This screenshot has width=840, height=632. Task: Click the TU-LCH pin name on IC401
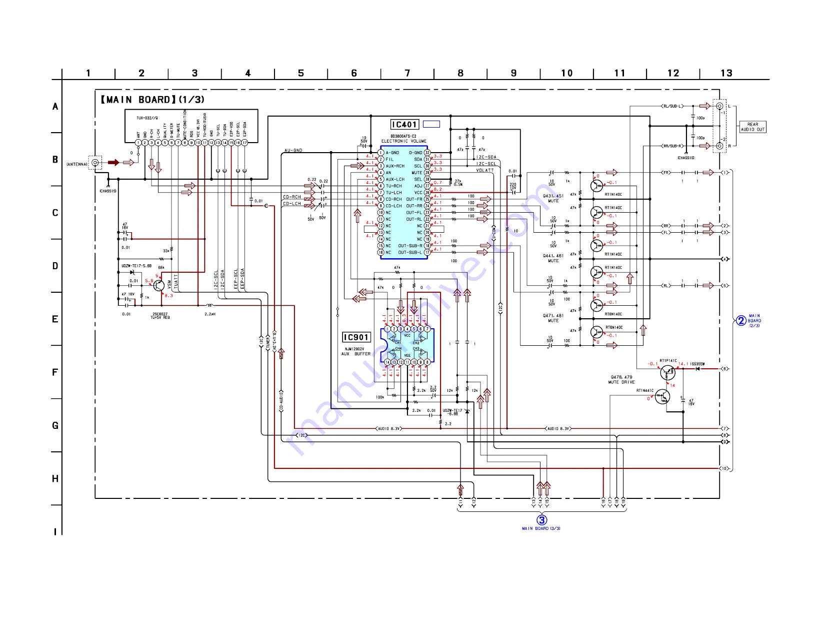tap(394, 193)
